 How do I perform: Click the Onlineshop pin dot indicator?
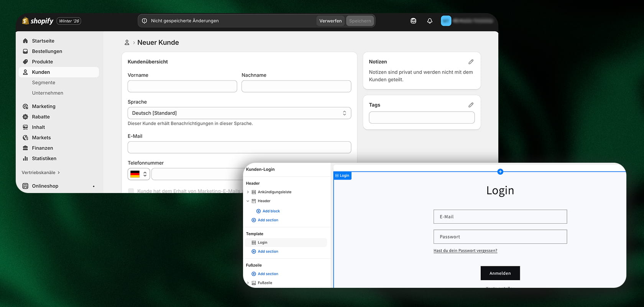click(x=94, y=187)
